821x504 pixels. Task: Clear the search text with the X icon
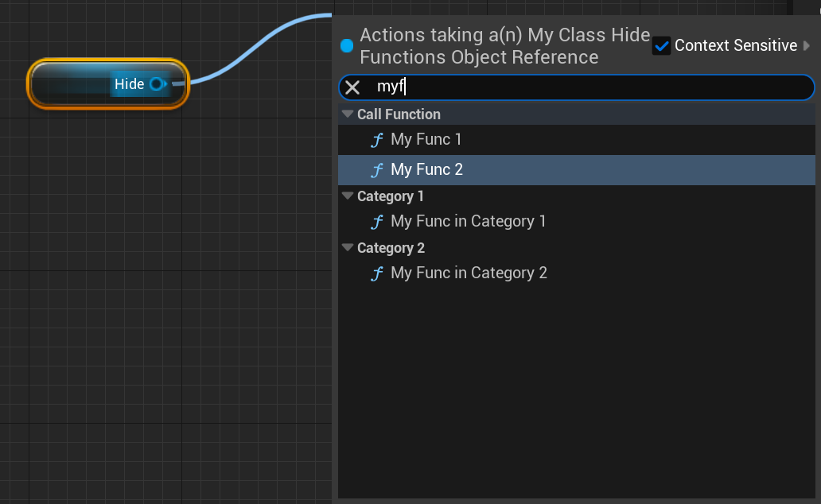[352, 87]
